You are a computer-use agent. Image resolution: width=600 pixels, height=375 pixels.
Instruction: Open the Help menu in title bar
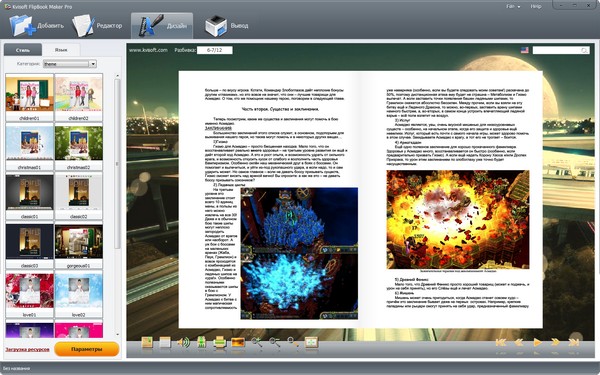click(x=536, y=7)
